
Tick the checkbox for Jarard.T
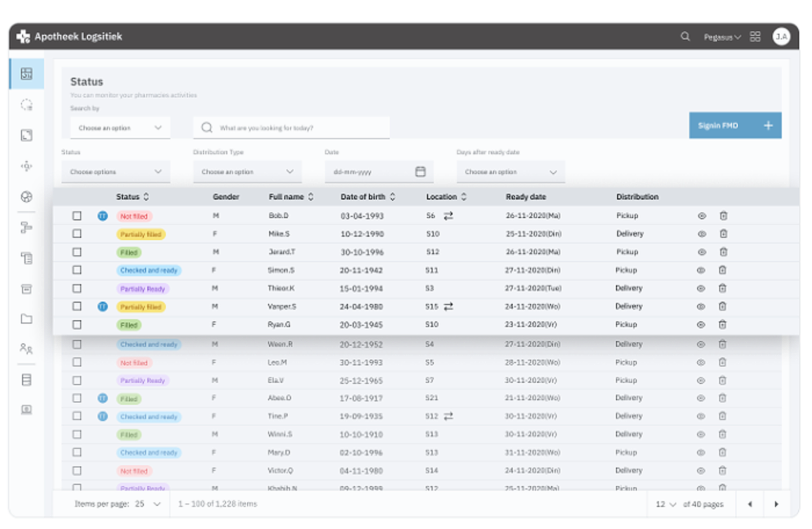[x=77, y=252]
